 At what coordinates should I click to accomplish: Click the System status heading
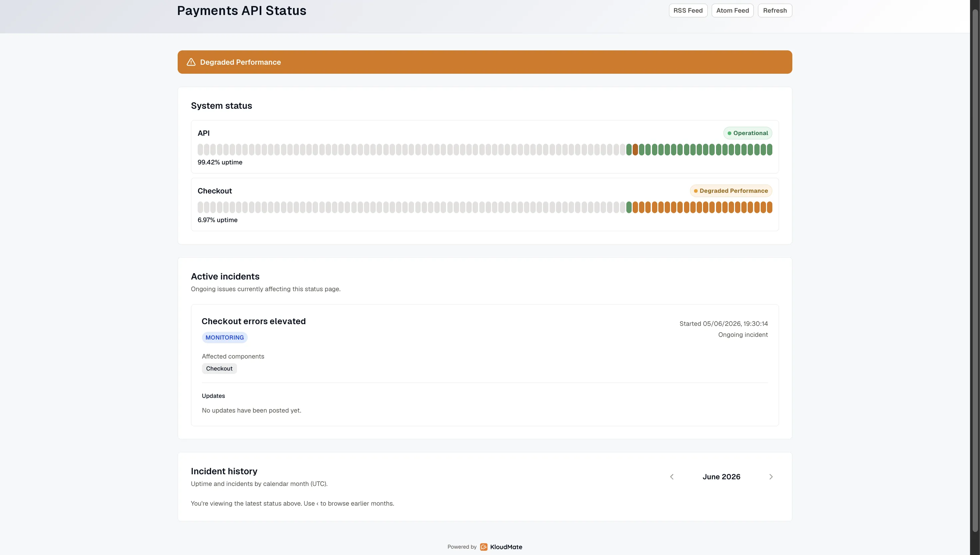coord(221,106)
